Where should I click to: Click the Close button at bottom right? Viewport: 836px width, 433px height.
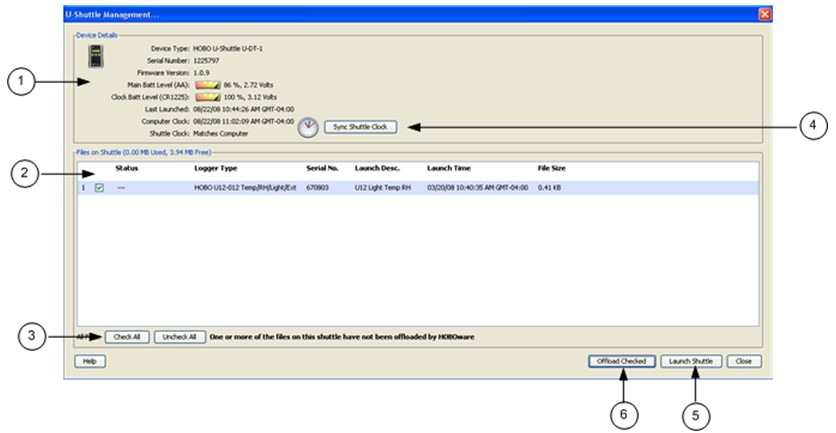pos(743,361)
